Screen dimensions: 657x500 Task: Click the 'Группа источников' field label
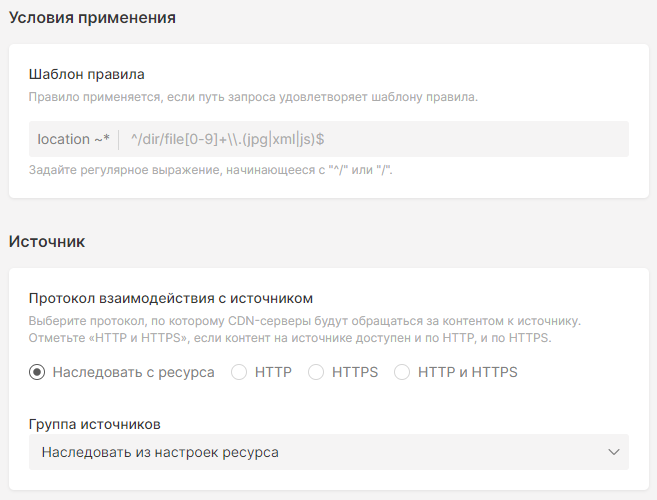click(95, 425)
